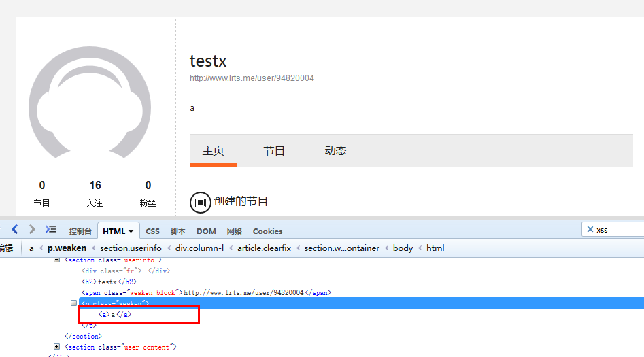Open the HTML tab dropdown arrow

tap(131, 231)
